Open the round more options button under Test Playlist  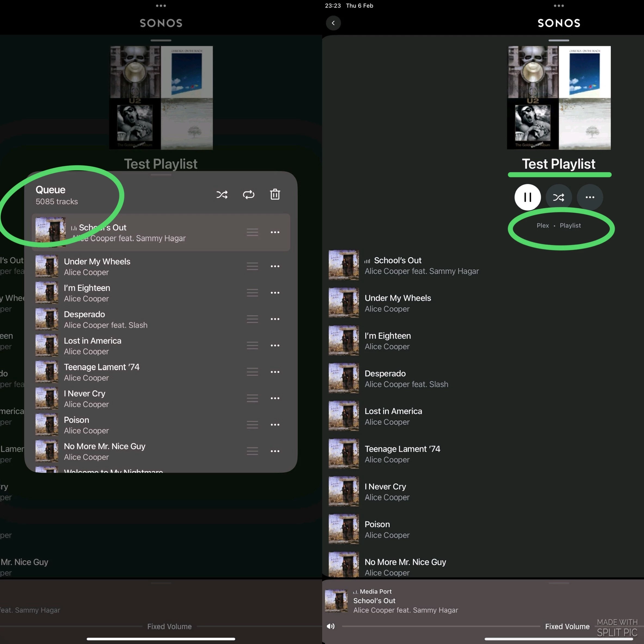[x=590, y=197]
